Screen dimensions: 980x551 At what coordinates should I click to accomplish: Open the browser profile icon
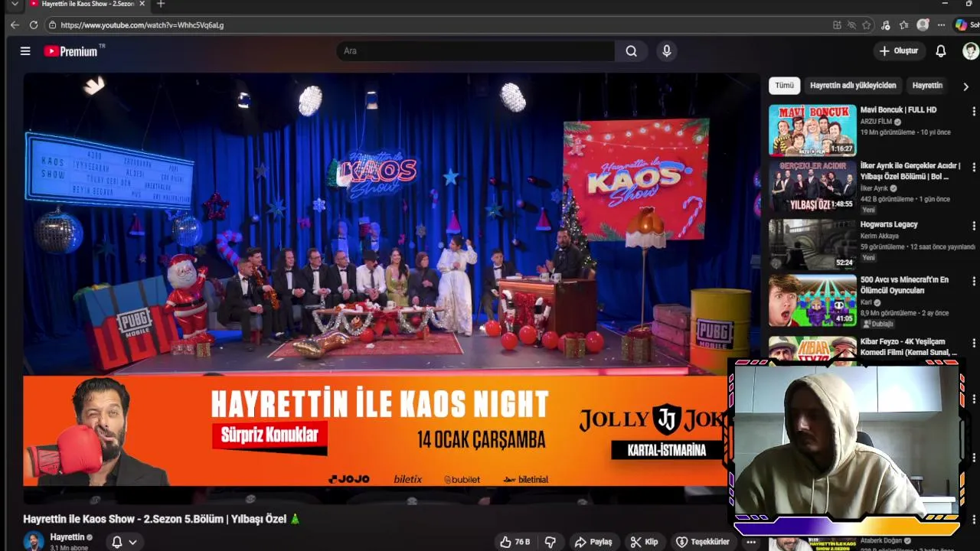point(923,25)
